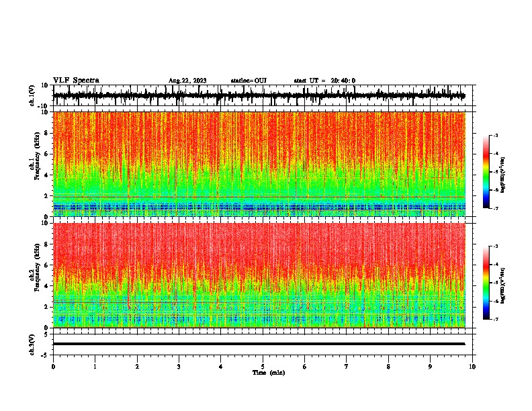Image resolution: width=532 pixels, height=411 pixels.
Task: Click the 'station=OUI' label
Action: tap(249, 81)
